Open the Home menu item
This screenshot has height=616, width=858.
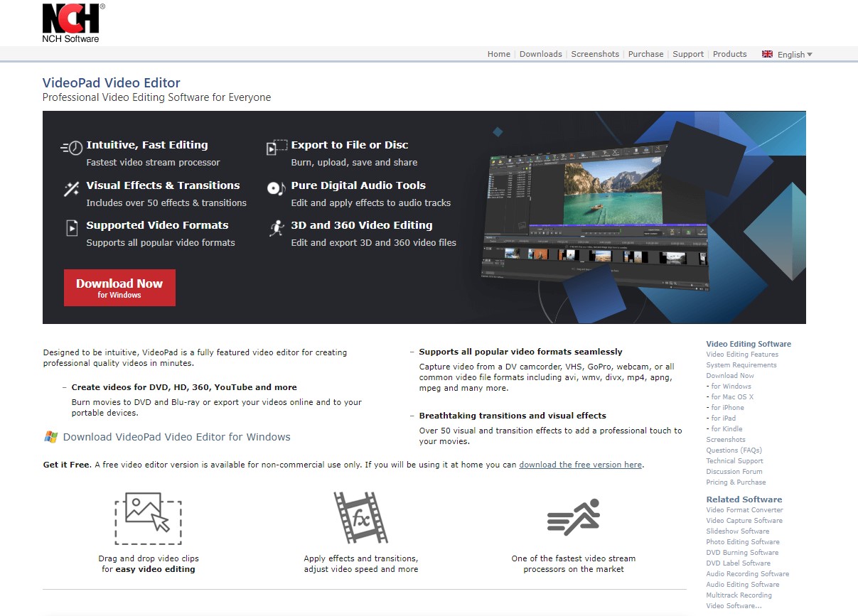point(499,54)
